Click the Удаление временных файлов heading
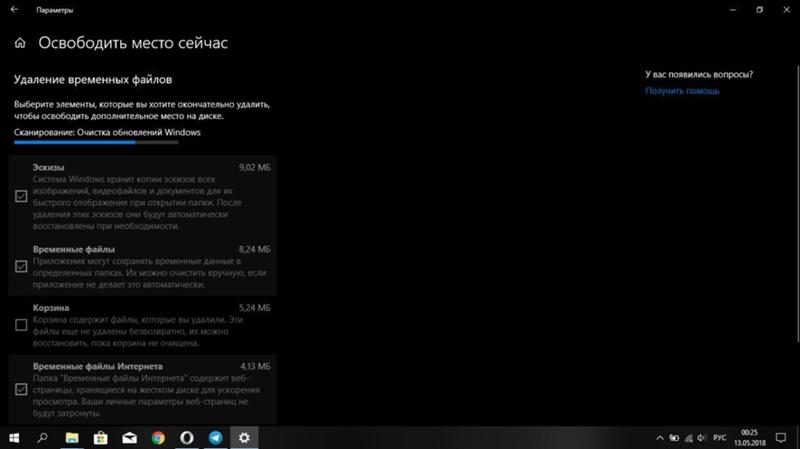Viewport: 800px width, 449px height. click(93, 80)
